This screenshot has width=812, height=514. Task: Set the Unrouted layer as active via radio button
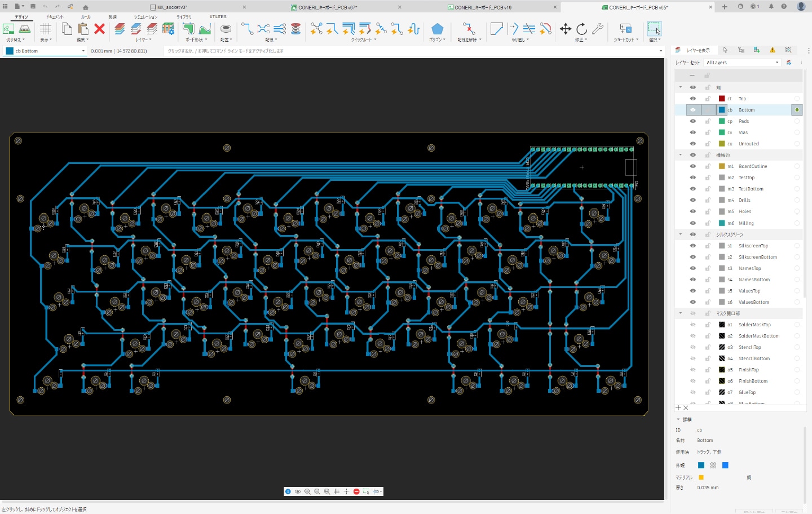pyautogui.click(x=797, y=144)
